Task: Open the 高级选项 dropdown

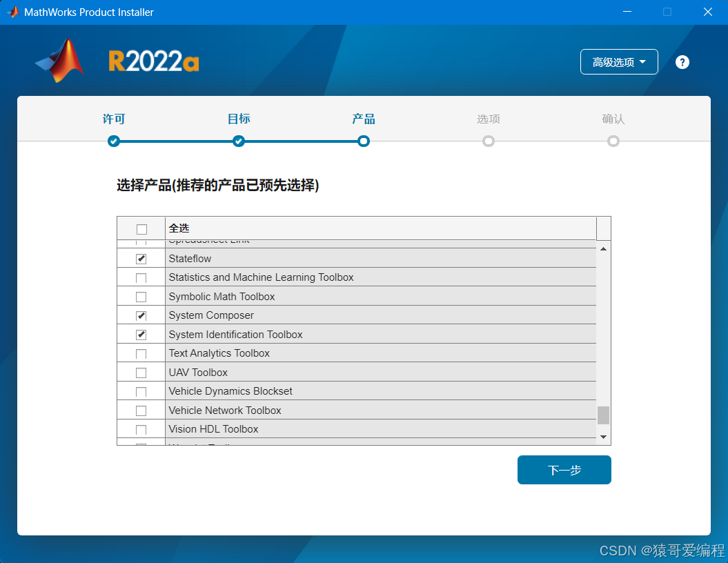Action: 619,61
